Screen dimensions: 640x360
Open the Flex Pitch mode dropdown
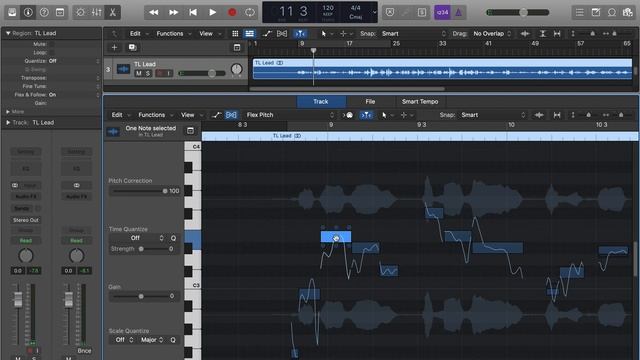[x=290, y=115]
